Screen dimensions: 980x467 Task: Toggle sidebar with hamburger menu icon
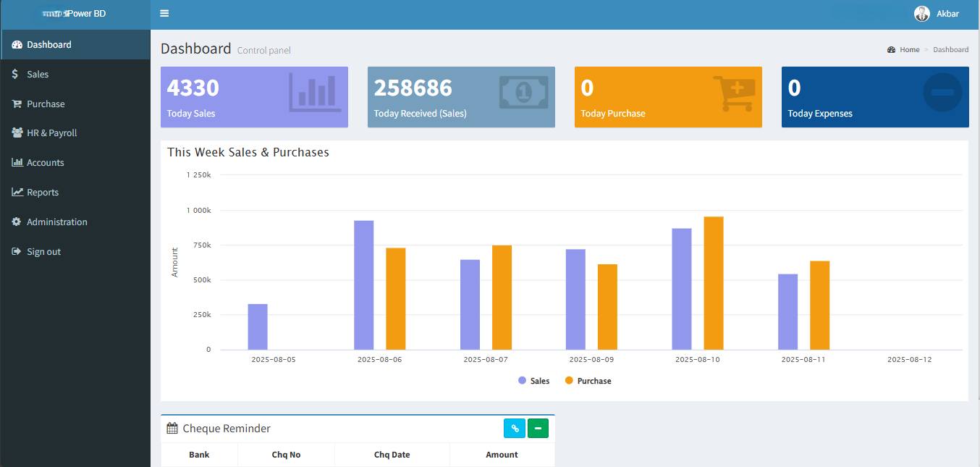[x=164, y=14]
